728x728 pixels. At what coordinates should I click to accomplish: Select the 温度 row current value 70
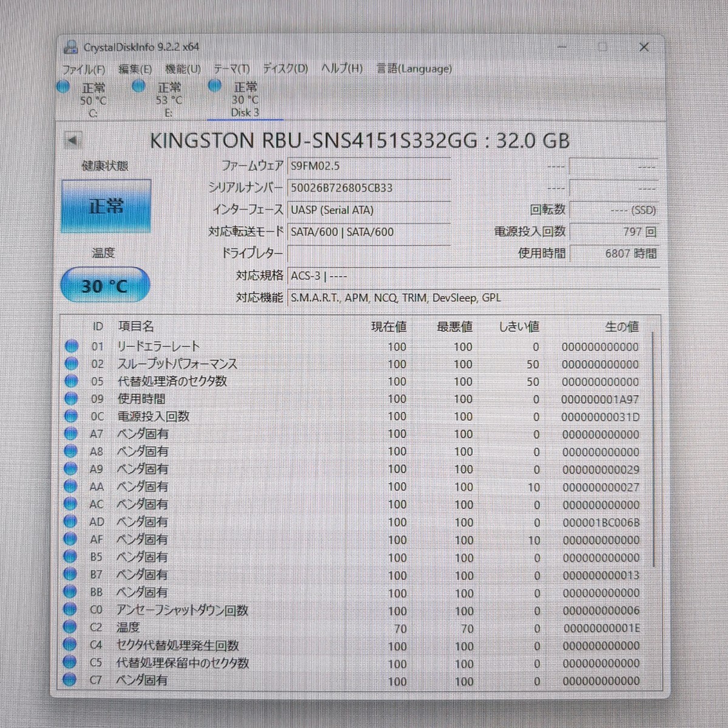pos(400,629)
